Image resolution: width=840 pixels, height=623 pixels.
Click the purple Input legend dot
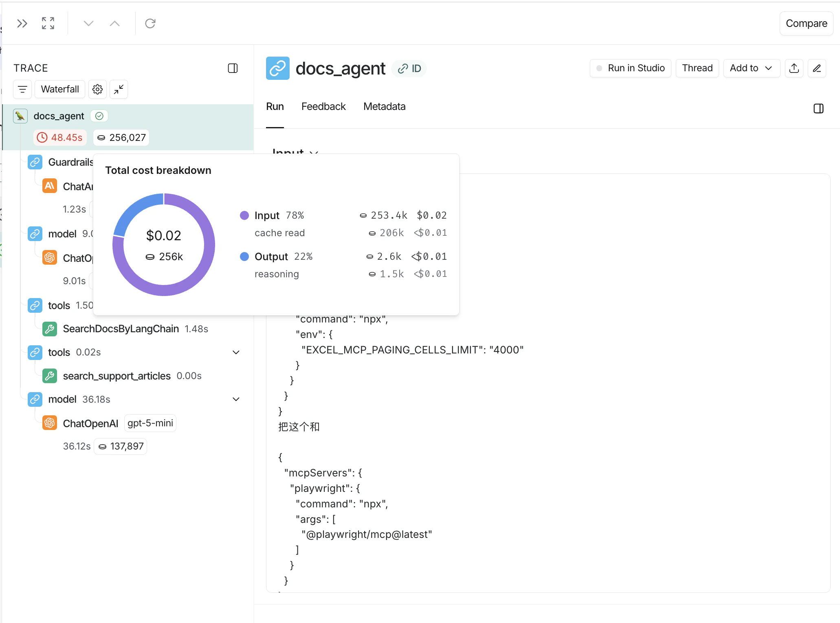pos(244,215)
